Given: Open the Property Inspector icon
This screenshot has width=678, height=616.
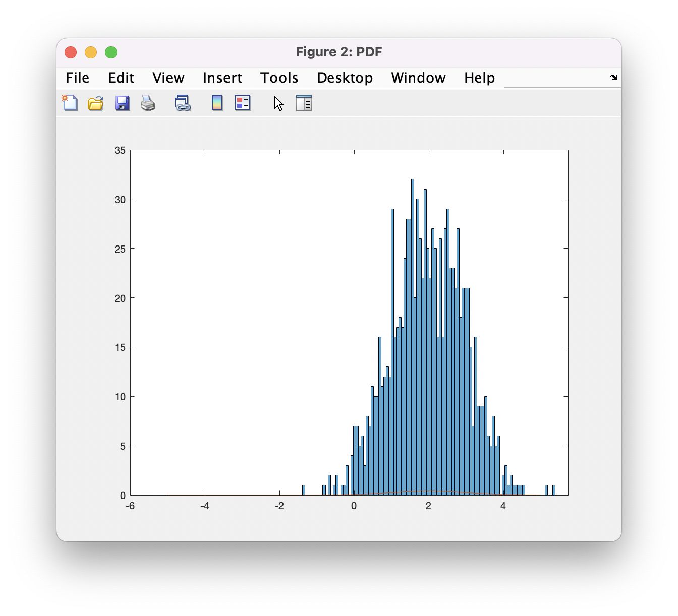Looking at the screenshot, I should pyautogui.click(x=304, y=103).
